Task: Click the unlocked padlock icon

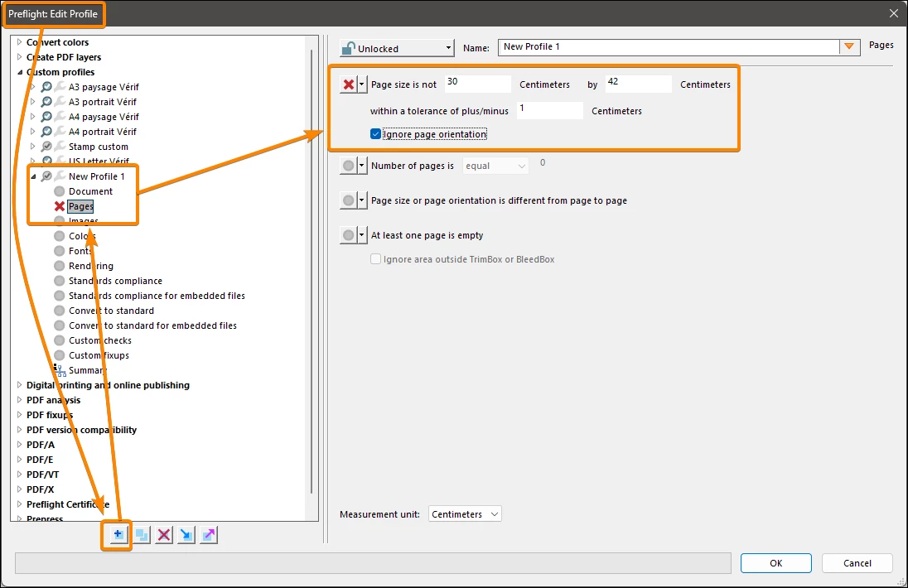Action: point(348,48)
